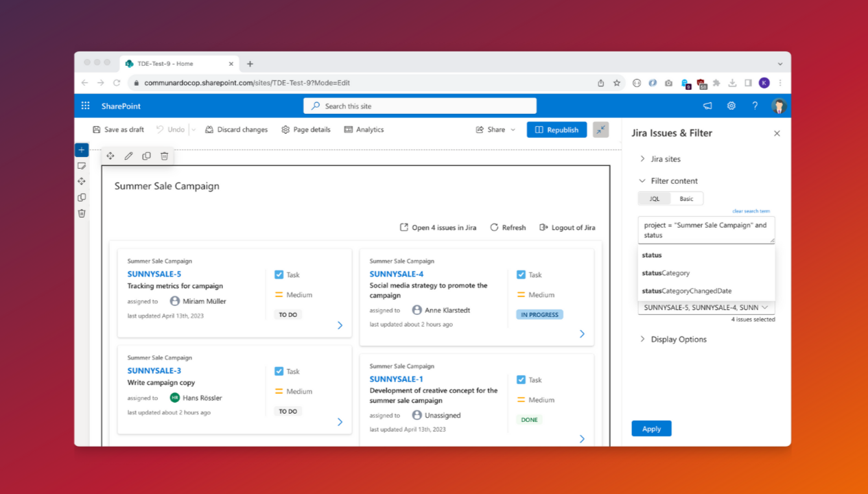Open the SharePoint app launcher waffle

tap(86, 106)
